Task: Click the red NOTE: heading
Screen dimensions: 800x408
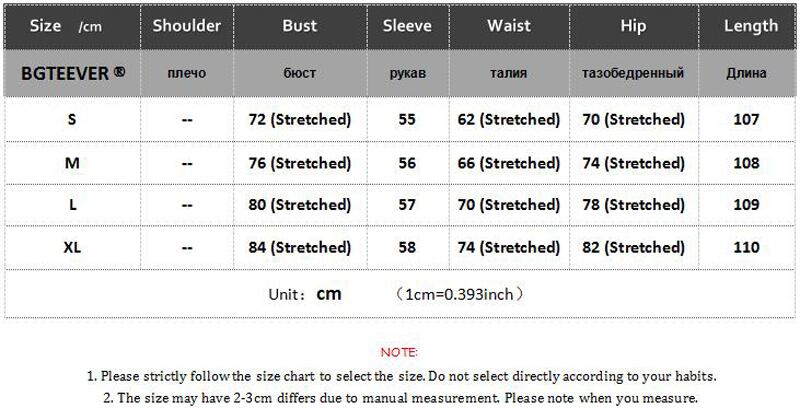Action: pos(400,353)
